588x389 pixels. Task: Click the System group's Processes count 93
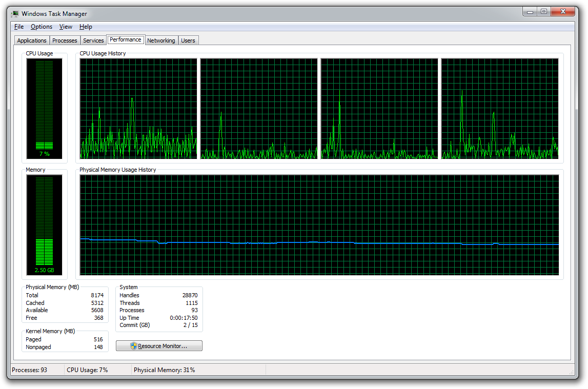coord(194,310)
